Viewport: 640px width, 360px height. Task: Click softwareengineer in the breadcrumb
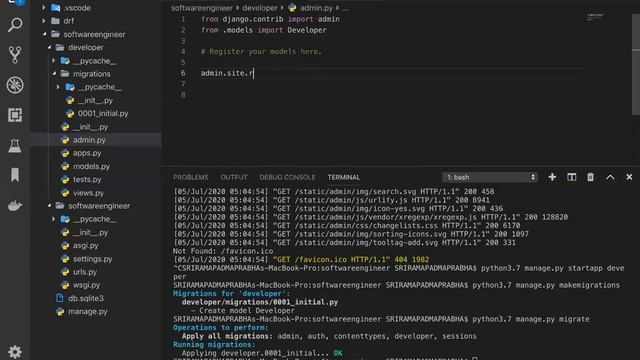coord(202,8)
